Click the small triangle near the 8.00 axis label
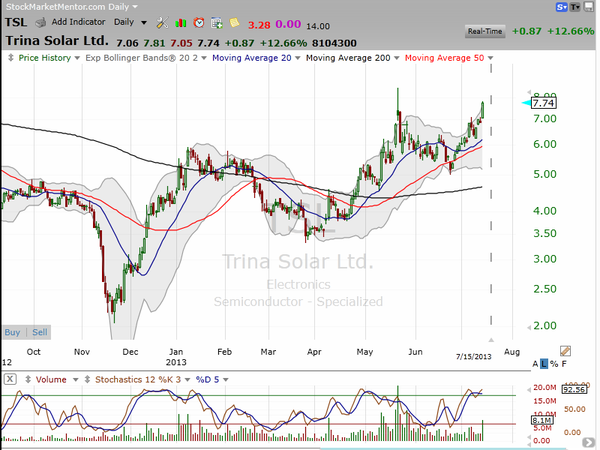Viewport: 600px width, 450px height. pyautogui.click(x=529, y=92)
